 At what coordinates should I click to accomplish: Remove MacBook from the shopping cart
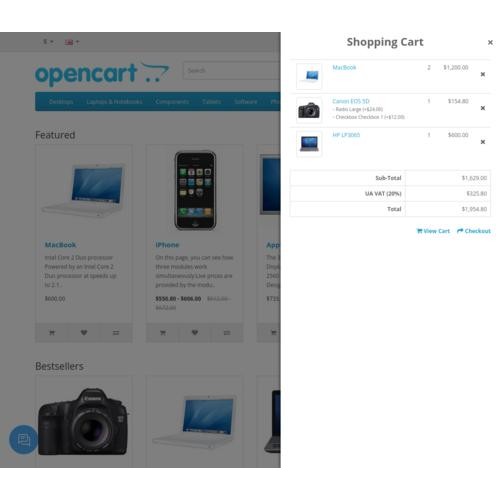tap(482, 74)
